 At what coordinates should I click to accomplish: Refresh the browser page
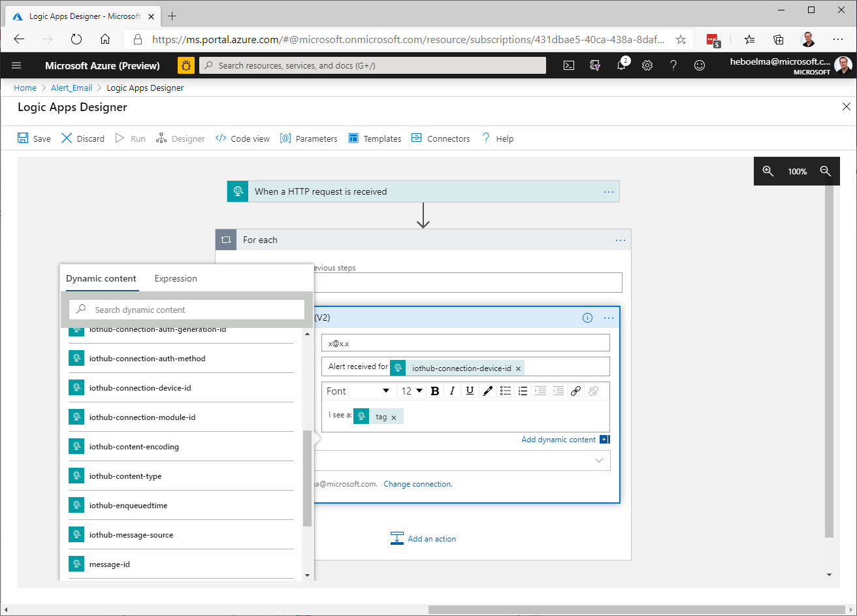tap(76, 39)
